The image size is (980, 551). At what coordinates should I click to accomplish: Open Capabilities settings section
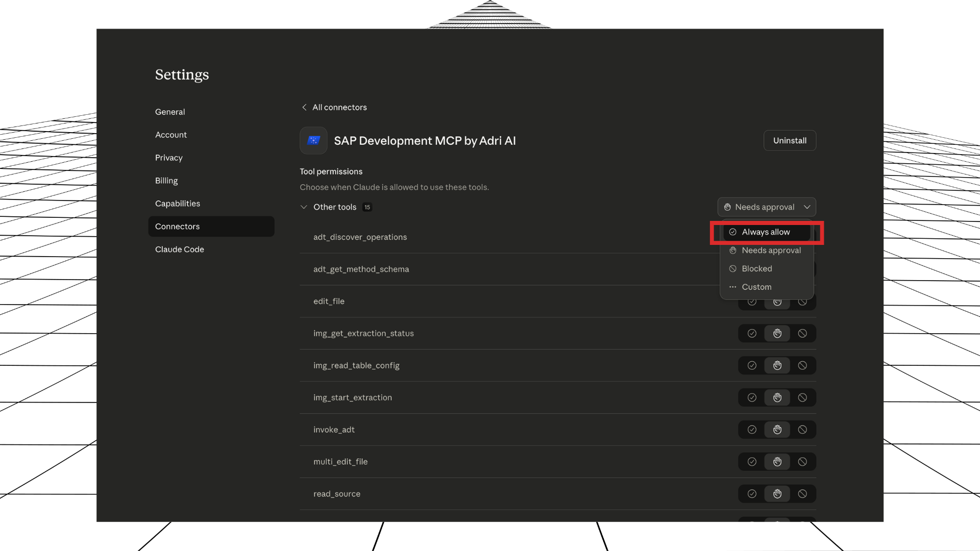[178, 204]
